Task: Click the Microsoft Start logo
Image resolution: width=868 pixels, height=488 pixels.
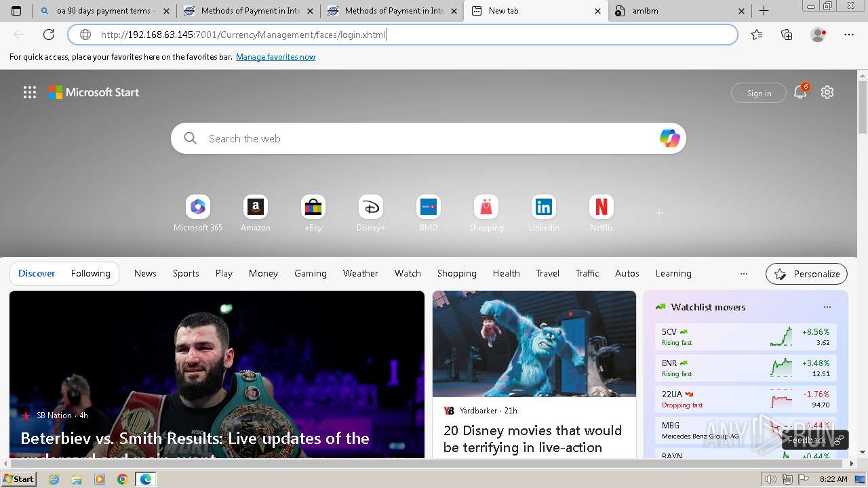Action: 94,92
